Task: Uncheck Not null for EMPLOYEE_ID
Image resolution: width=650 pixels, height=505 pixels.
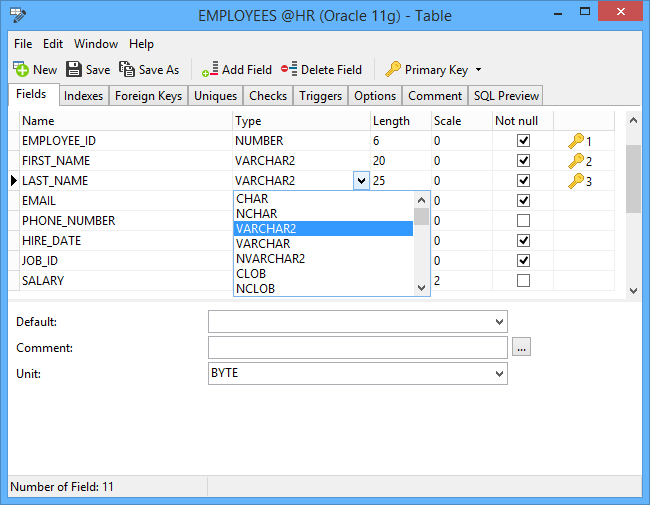Action: [x=523, y=141]
